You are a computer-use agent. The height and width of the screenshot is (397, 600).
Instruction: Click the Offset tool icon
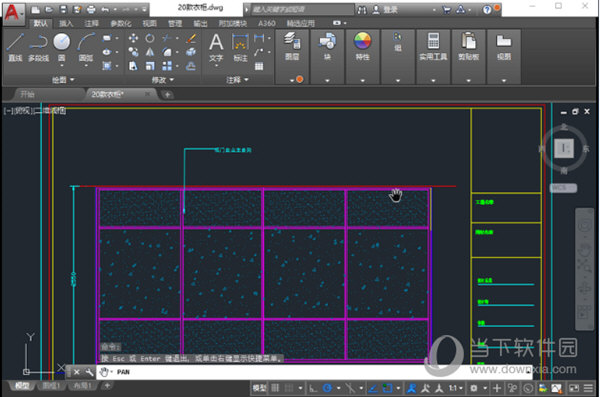pyautogui.click(x=191, y=66)
